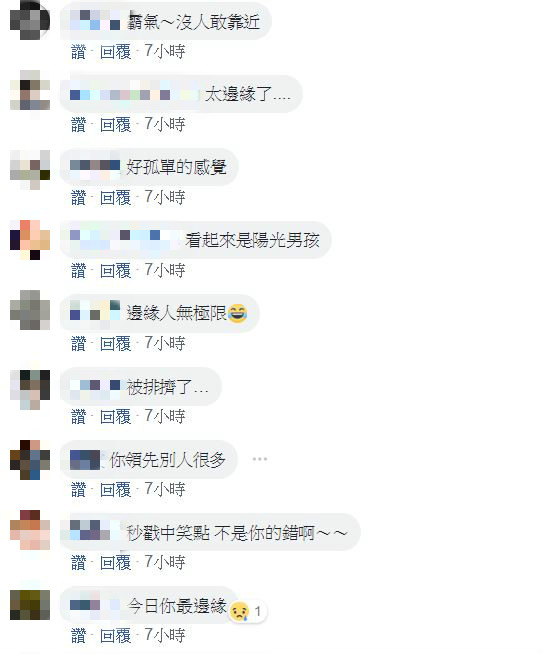The height and width of the screenshot is (654, 543).
Task: Click the crying reaction on 今日你最邊緣
Action: coord(239,611)
